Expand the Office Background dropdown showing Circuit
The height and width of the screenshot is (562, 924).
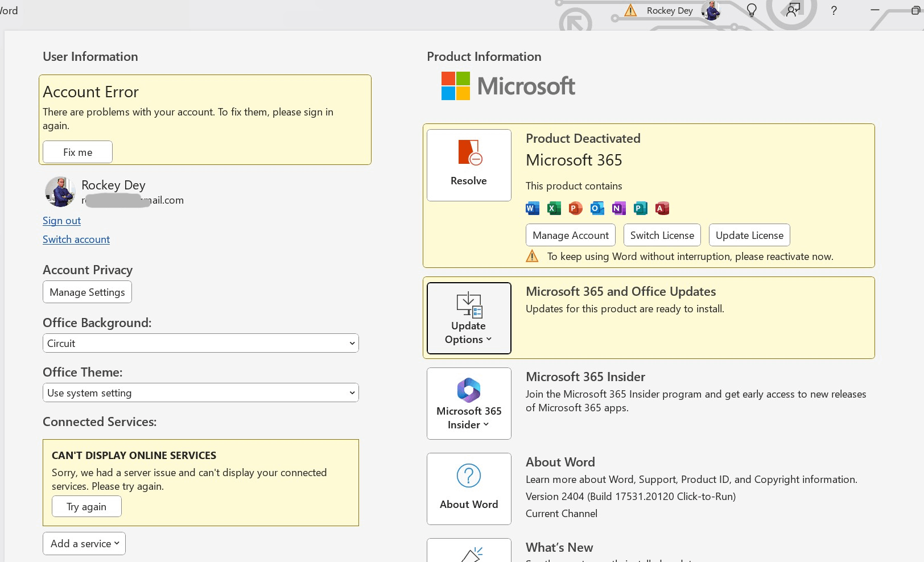(x=201, y=343)
